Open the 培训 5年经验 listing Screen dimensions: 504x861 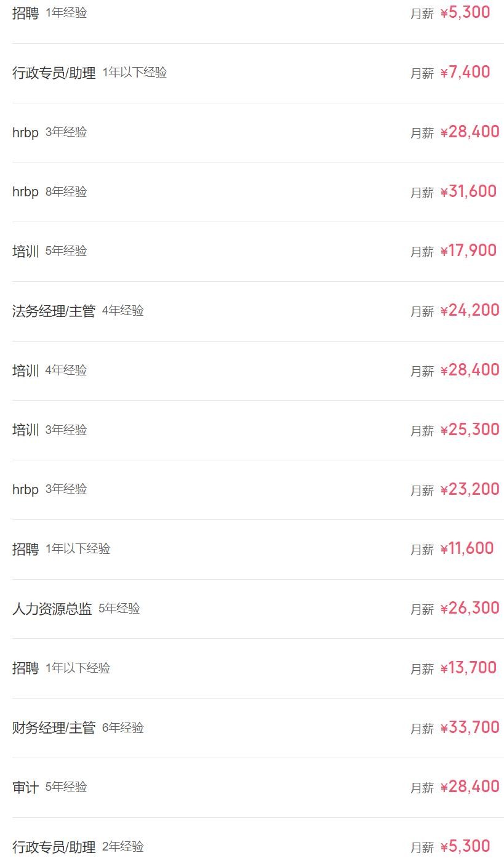tap(25, 251)
